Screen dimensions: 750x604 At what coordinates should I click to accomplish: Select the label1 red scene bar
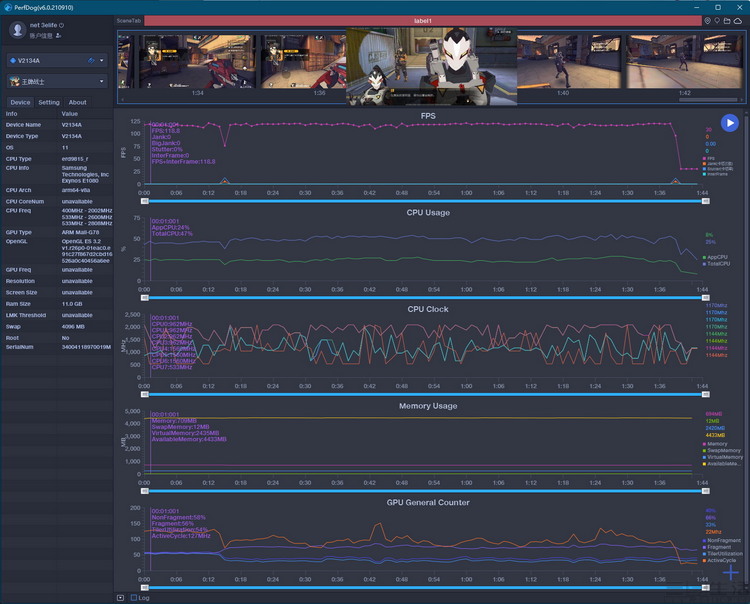[x=423, y=21]
